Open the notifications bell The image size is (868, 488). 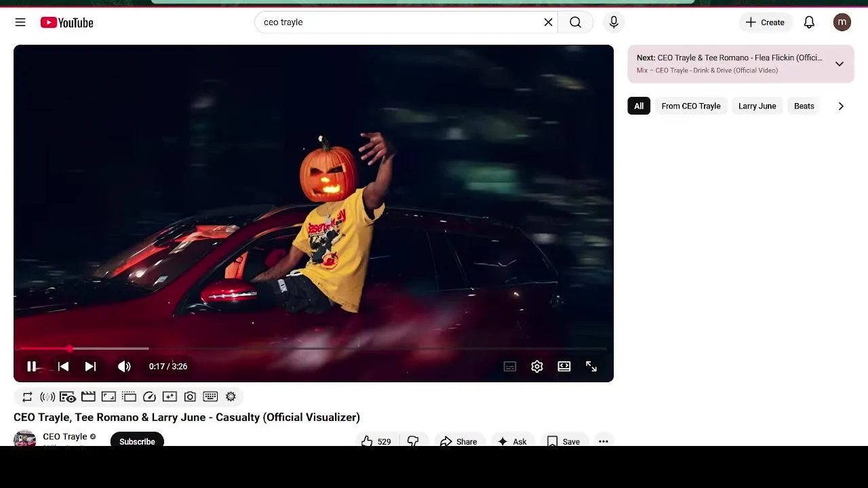809,22
